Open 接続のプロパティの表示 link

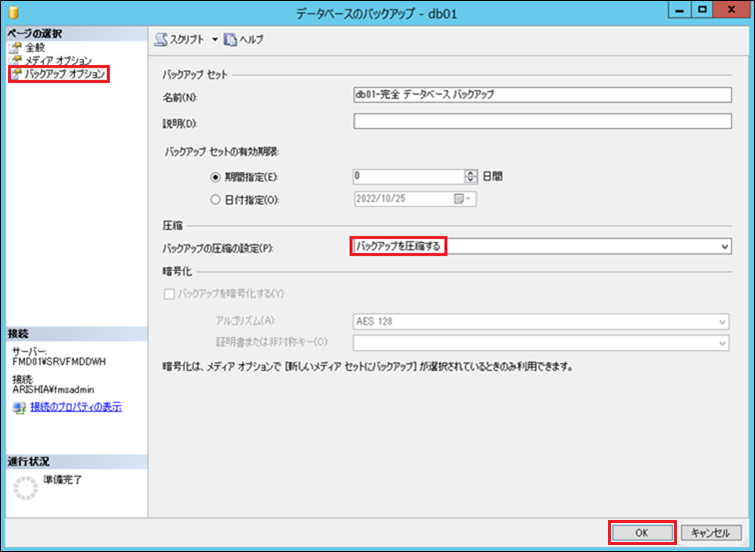76,408
